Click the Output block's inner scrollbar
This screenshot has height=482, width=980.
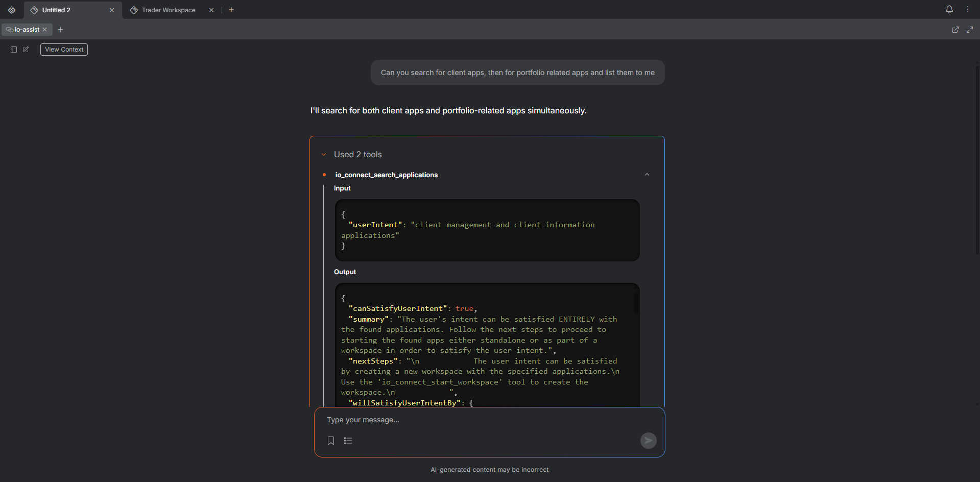636,302
